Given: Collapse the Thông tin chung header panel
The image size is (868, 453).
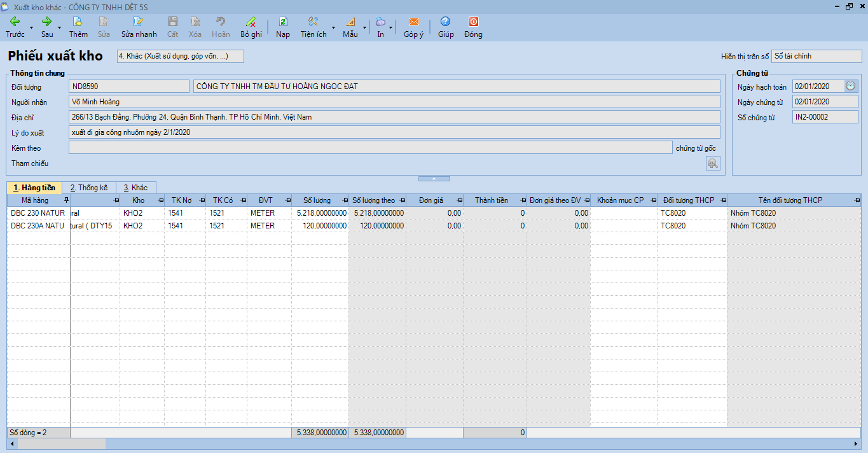Looking at the screenshot, I should point(434,179).
